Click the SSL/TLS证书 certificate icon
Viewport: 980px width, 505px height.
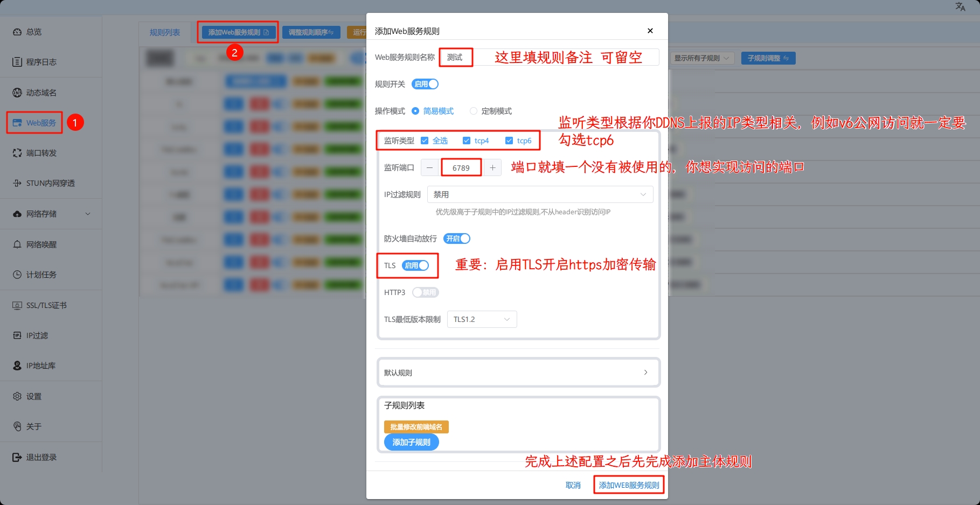coord(17,305)
